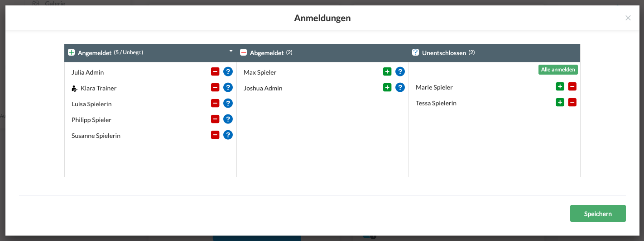Image resolution: width=644 pixels, height=241 pixels.
Task: Decline Tessa Spielerin with red minus icon
Action: pyautogui.click(x=572, y=102)
